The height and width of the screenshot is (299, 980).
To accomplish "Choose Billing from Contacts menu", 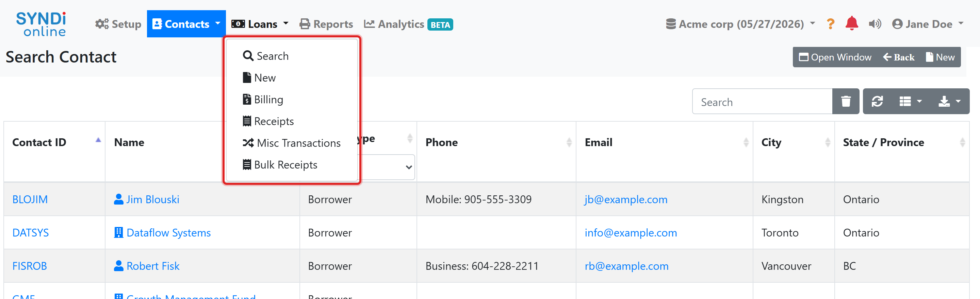I will tap(263, 99).
